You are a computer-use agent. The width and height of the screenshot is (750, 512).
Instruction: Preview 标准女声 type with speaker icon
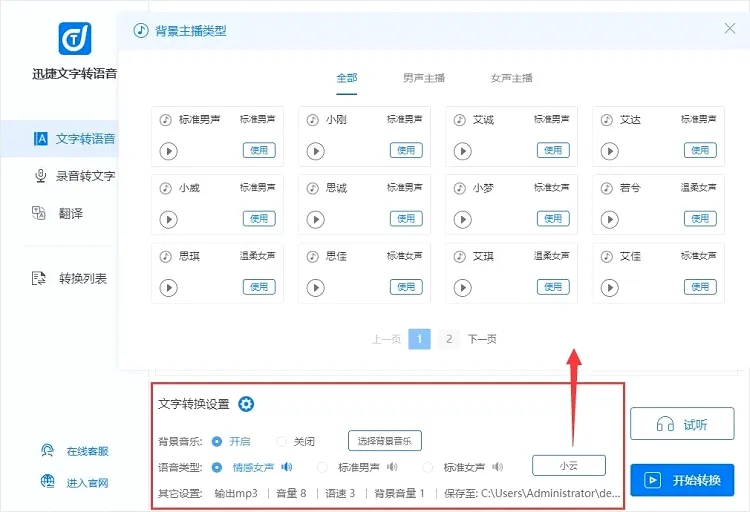pyautogui.click(x=498, y=467)
